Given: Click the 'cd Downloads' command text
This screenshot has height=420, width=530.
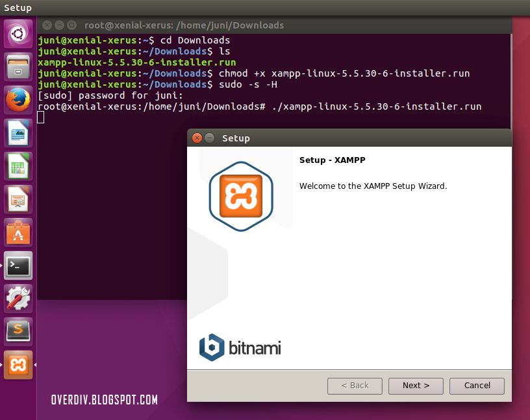Looking at the screenshot, I should coord(195,40).
